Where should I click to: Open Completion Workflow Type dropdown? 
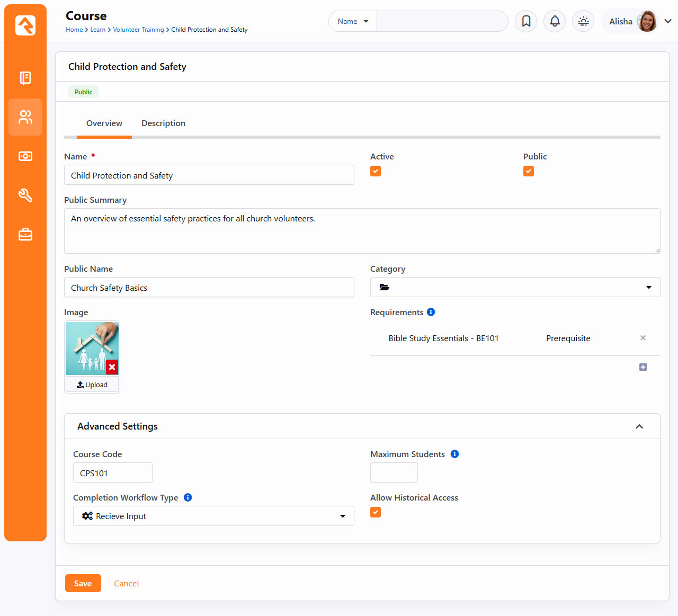pos(213,516)
